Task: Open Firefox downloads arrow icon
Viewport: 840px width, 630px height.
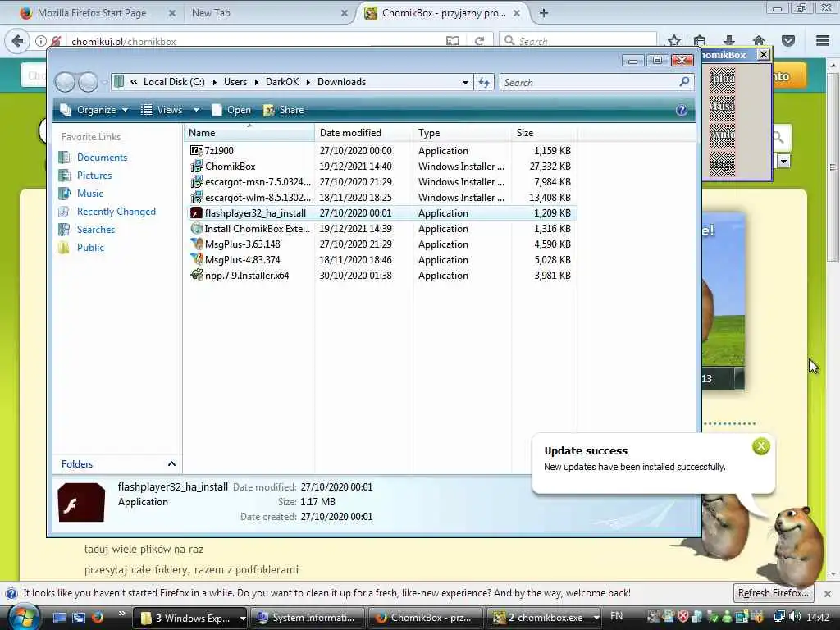Action: [728, 41]
